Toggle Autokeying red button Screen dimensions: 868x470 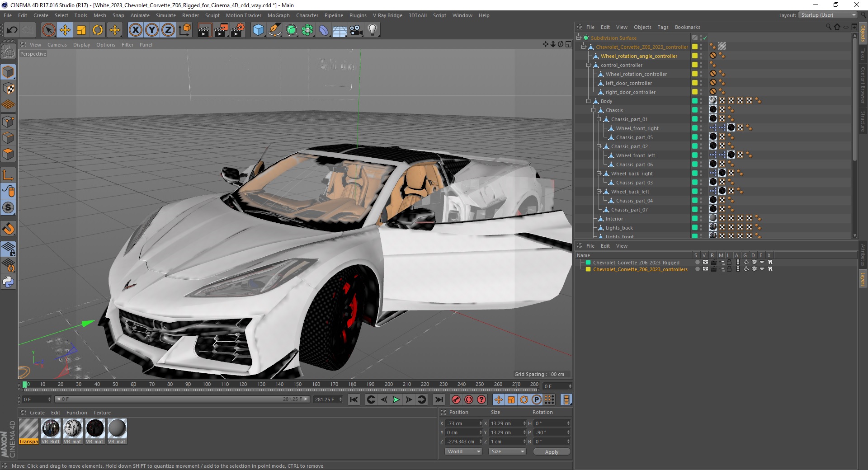[469, 399]
